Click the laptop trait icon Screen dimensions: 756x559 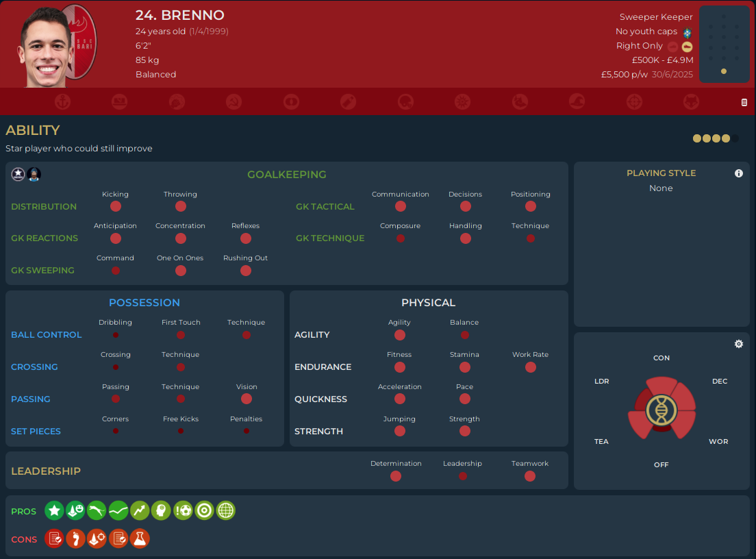pos(120,102)
